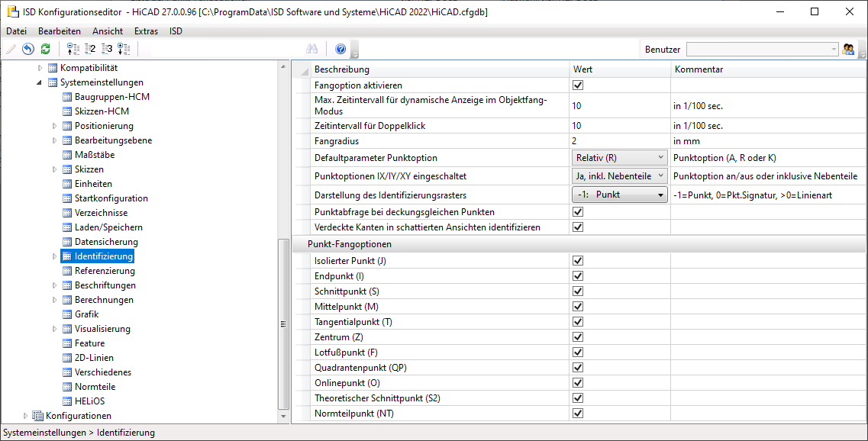Screen dimensions: 868x441
Task: Click the table icon beside Normteile
Action: click(x=67, y=387)
